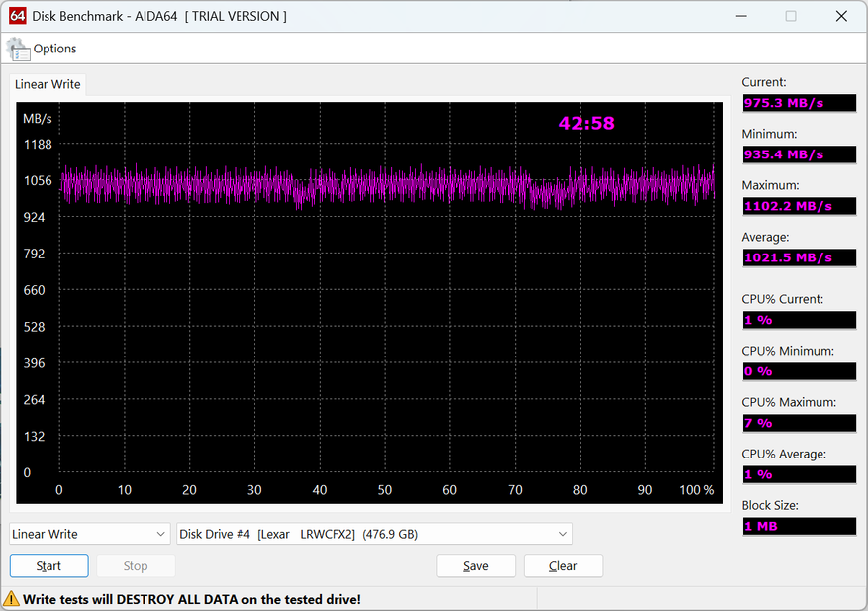Click the Options checklist icon

18,50
